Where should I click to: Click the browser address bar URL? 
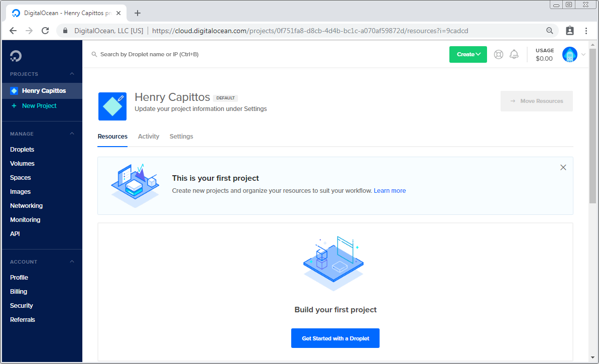coord(310,31)
